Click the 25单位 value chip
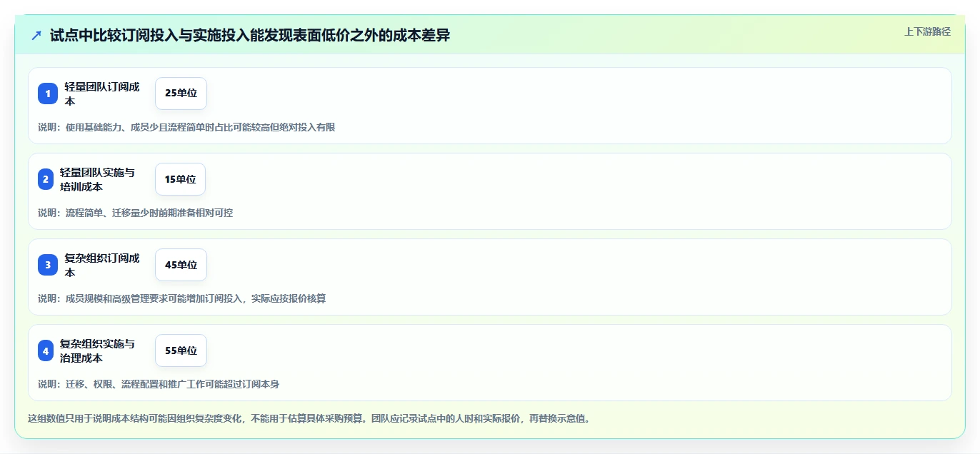The image size is (980, 454). point(181,94)
